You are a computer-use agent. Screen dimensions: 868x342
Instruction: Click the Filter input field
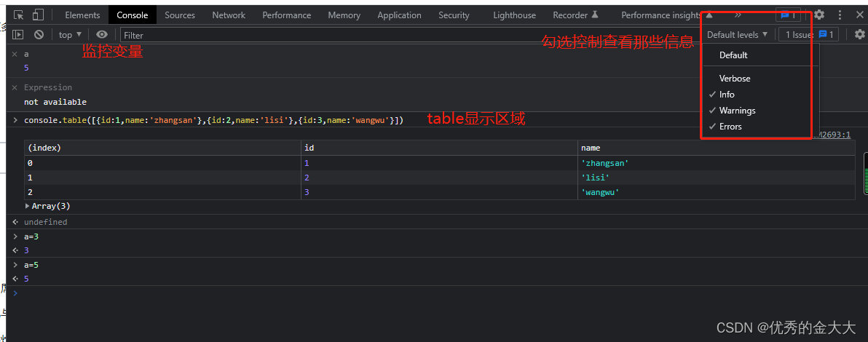pyautogui.click(x=410, y=35)
